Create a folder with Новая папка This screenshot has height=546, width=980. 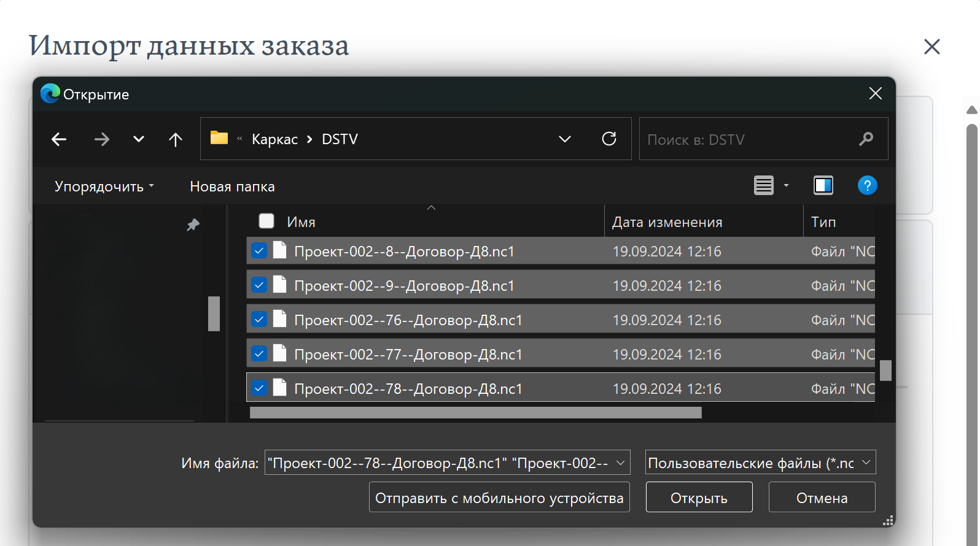pyautogui.click(x=232, y=186)
